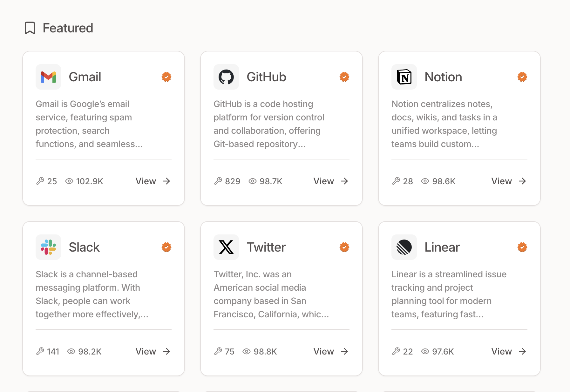Click the Notion logo icon
The width and height of the screenshot is (570, 392).
pos(404,77)
